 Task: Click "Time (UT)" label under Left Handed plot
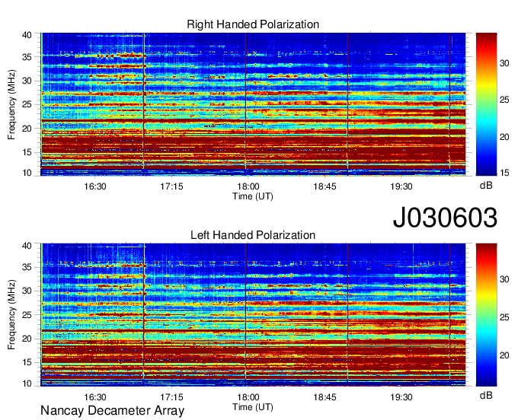click(253, 407)
